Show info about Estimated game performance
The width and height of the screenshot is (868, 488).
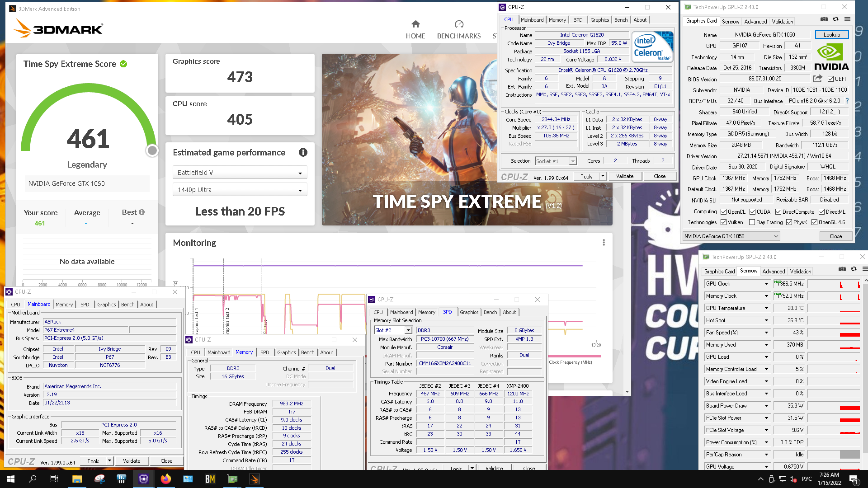coord(303,153)
